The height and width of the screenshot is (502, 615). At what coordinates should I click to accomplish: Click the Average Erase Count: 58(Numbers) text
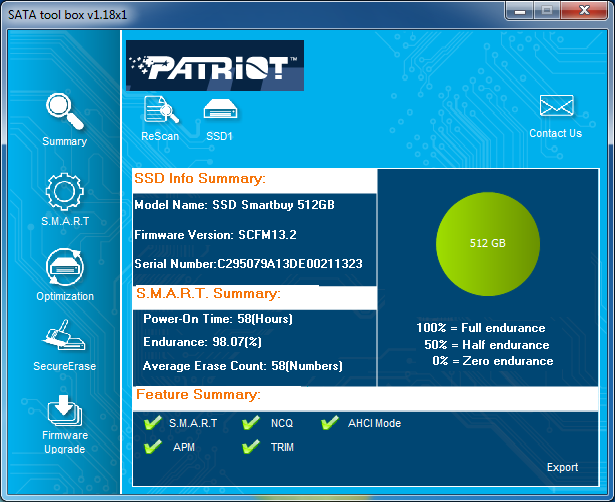243,366
